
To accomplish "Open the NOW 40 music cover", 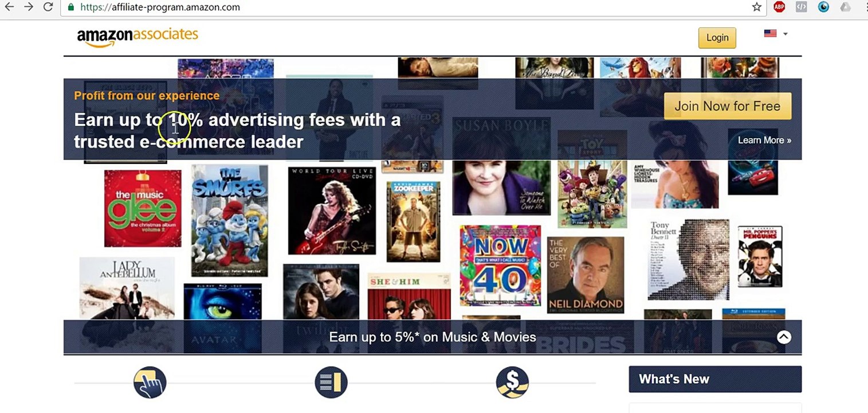I will (x=500, y=266).
